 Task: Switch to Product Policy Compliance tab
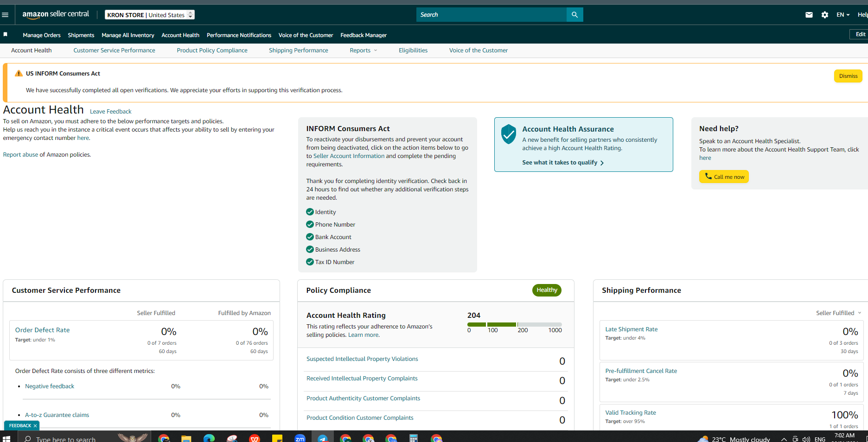pos(212,51)
